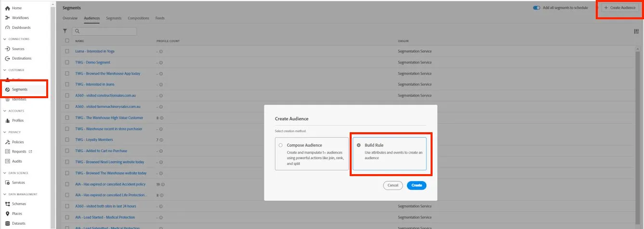Check the box for TWG - Demo Segment
The width and height of the screenshot is (644, 229).
(x=67, y=62)
